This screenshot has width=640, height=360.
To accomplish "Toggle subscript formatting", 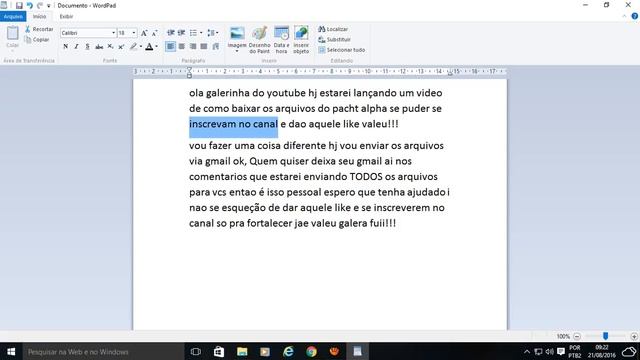I will pyautogui.click(x=110, y=47).
